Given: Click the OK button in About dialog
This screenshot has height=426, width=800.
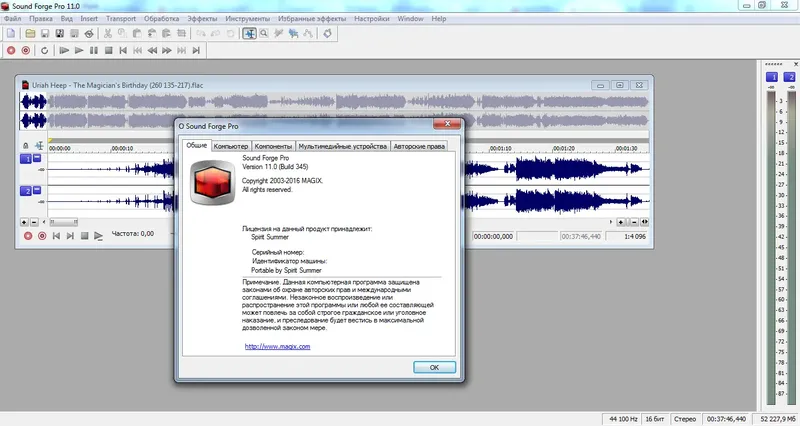Looking at the screenshot, I should (434, 367).
